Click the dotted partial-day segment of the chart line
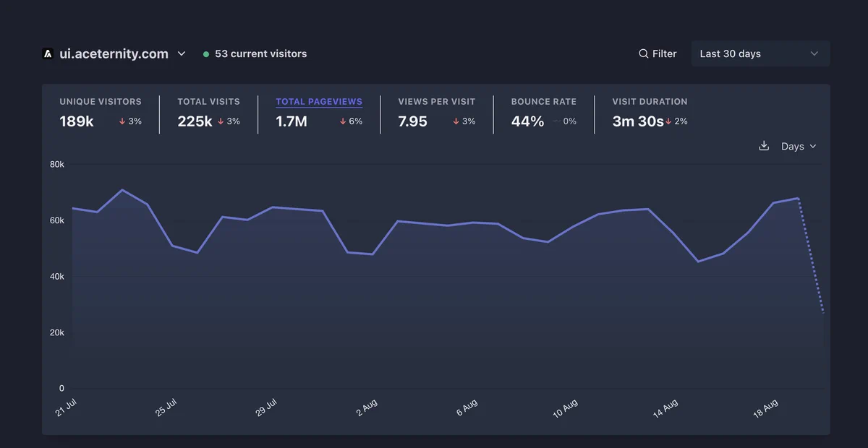 pyautogui.click(x=811, y=256)
